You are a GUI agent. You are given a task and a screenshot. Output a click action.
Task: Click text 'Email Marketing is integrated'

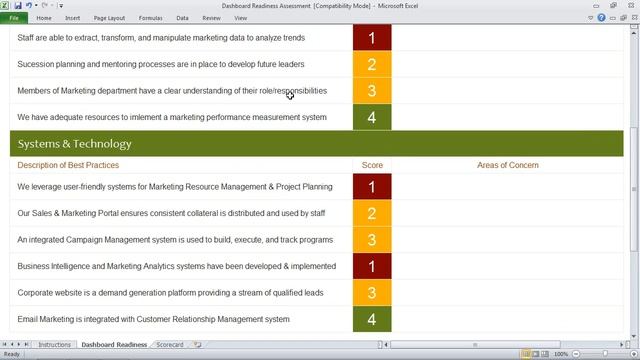click(67, 319)
